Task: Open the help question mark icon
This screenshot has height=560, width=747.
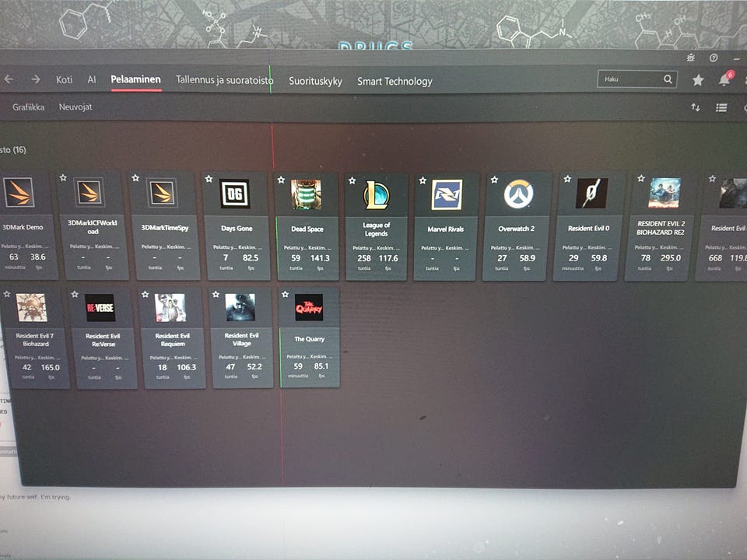Action: [714, 58]
